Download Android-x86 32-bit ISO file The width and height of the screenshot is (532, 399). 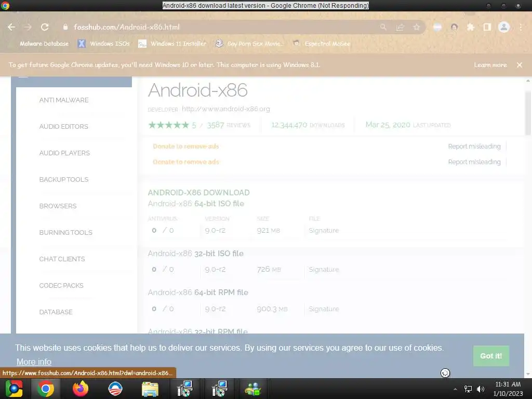[196, 254]
